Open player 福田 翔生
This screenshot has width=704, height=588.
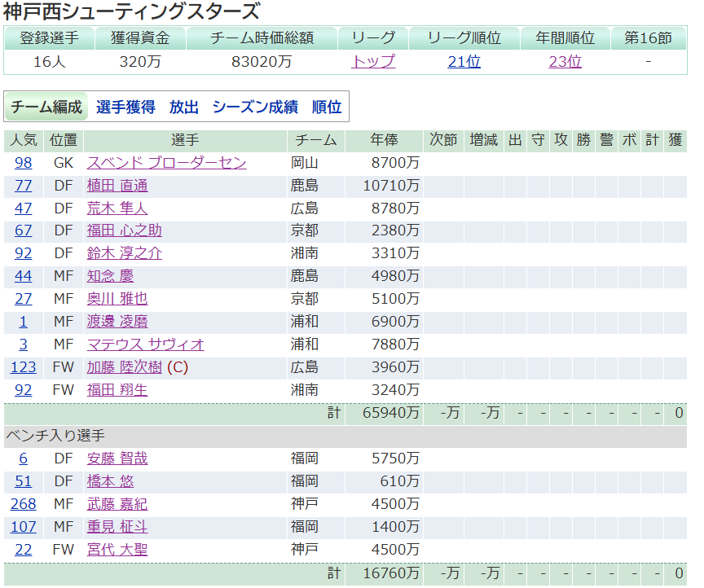(x=117, y=389)
